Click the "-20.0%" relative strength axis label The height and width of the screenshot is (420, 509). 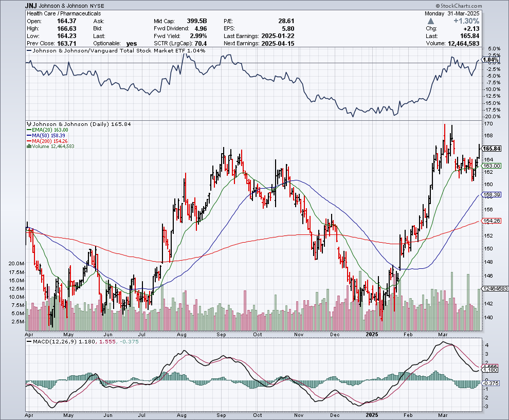point(493,117)
